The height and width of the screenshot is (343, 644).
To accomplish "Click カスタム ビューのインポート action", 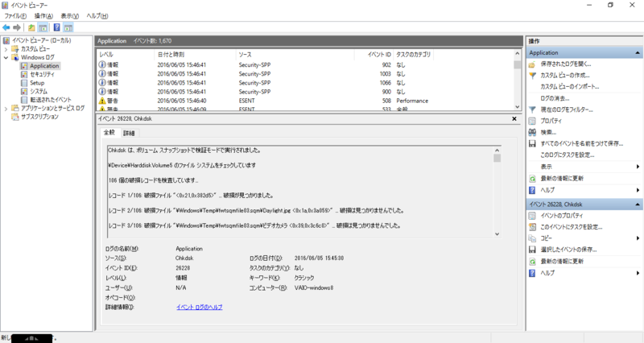I will 570,87.
